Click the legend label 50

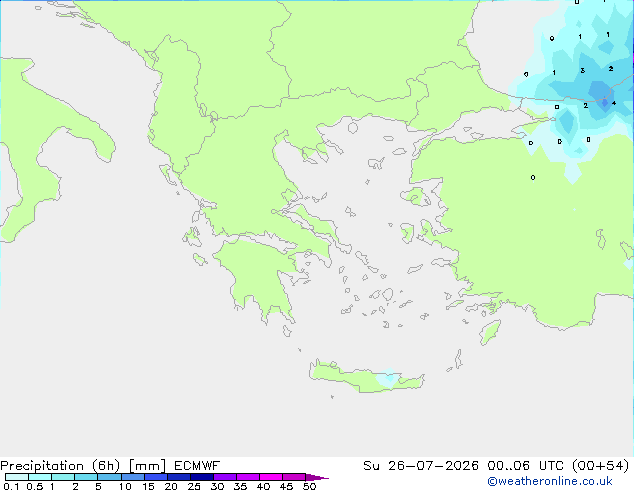(x=310, y=486)
